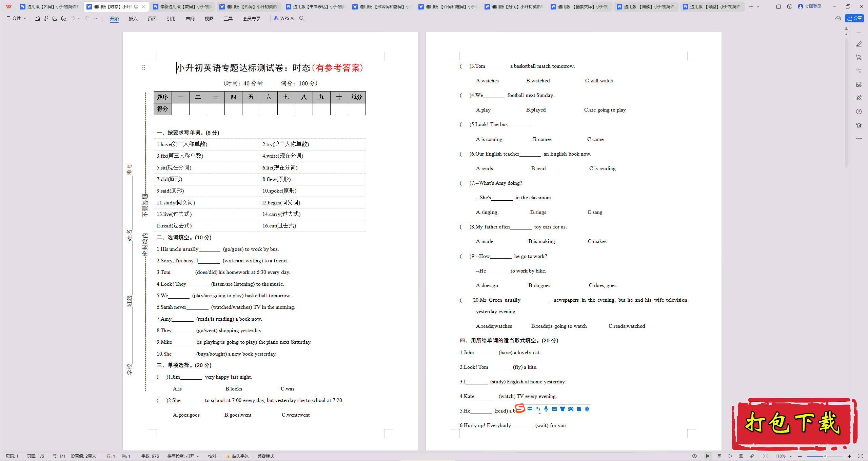The height and width of the screenshot is (461, 868).
Task: Expand the 会员专享 dropdown menu
Action: (x=252, y=18)
